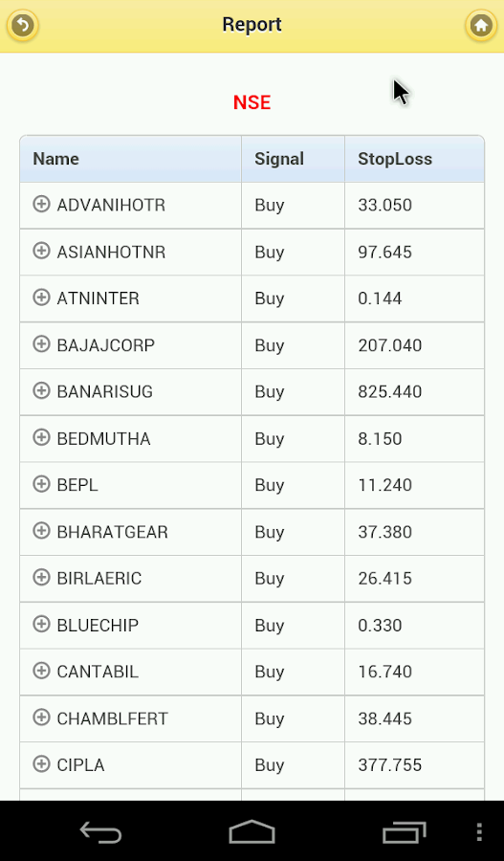
Task: Click the CHAMBLFERT plus icon
Action: 41,717
